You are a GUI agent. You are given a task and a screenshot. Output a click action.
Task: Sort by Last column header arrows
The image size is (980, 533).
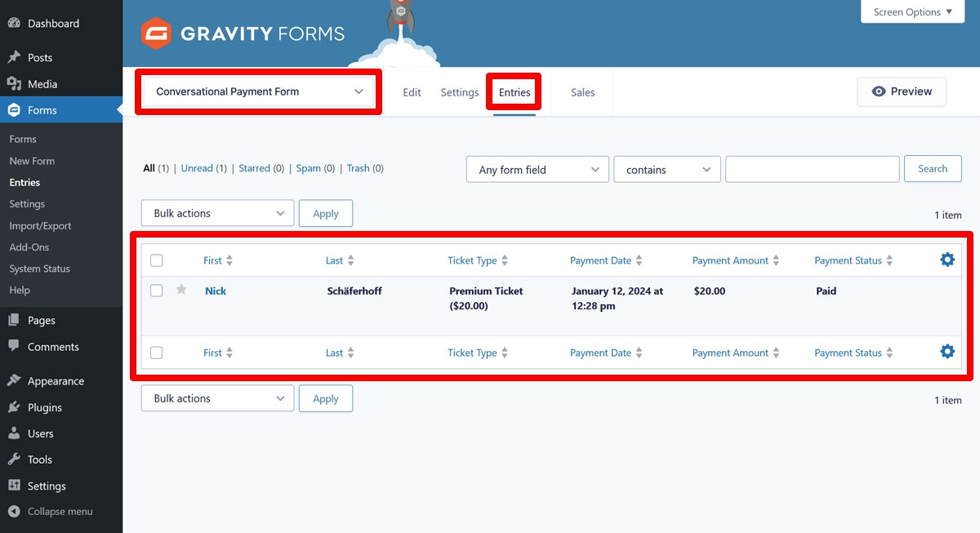click(x=350, y=260)
